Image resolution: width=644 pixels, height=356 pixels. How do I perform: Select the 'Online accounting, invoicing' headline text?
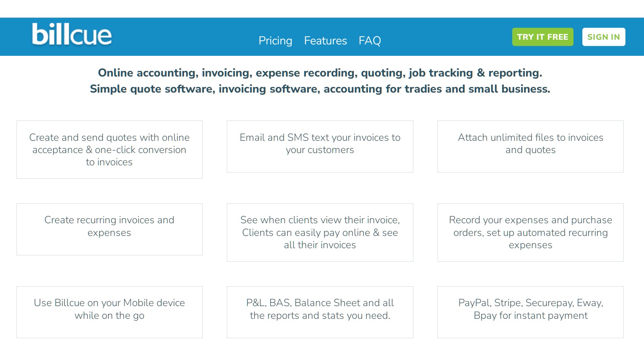point(320,73)
